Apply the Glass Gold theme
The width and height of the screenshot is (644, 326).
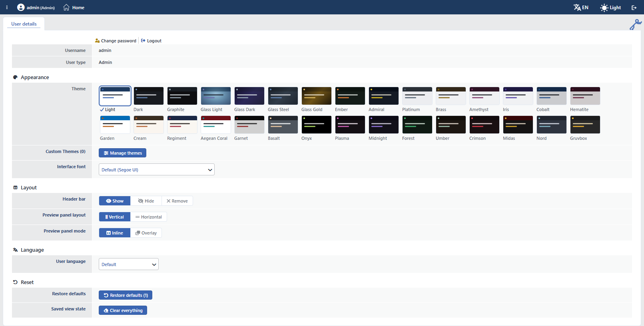(x=317, y=96)
